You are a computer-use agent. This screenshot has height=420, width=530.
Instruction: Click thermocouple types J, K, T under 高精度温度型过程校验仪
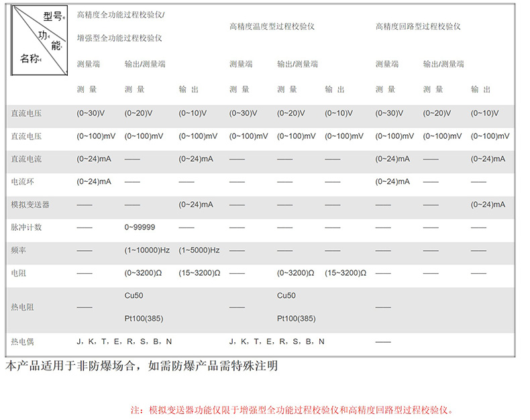276,342
